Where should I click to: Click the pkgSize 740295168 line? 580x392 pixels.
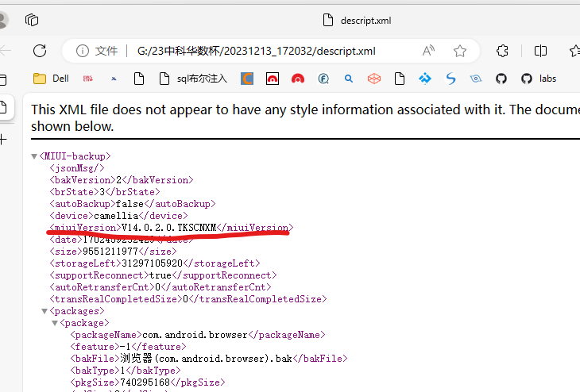147,382
